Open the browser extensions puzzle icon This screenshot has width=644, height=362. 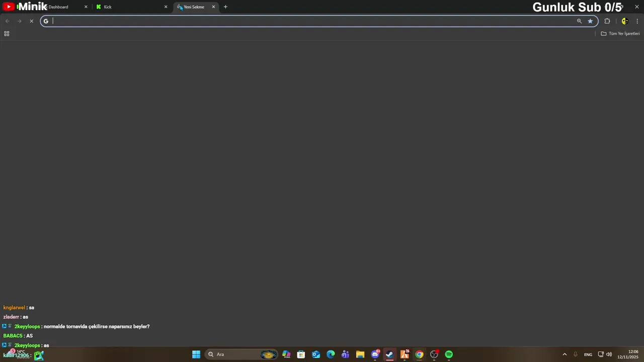[x=607, y=21]
